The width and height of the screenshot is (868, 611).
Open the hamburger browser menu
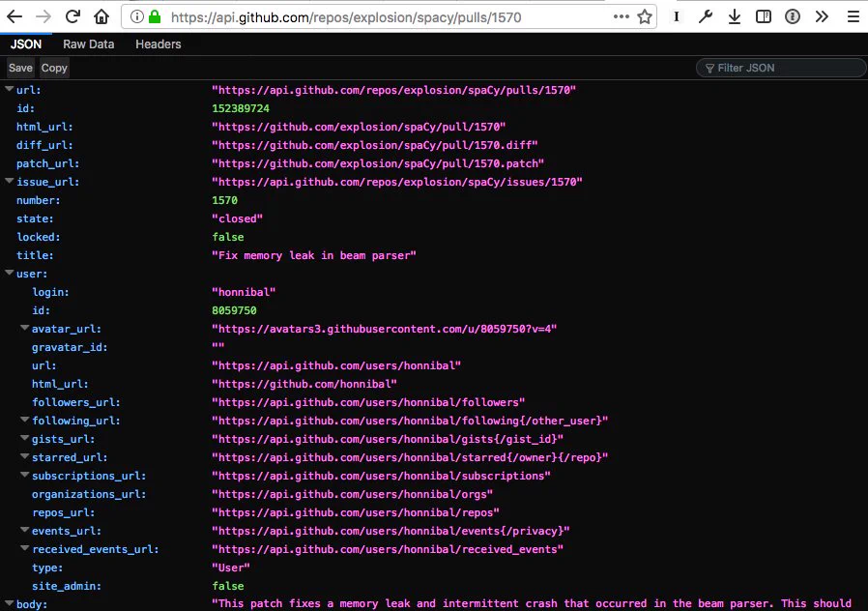click(x=854, y=17)
